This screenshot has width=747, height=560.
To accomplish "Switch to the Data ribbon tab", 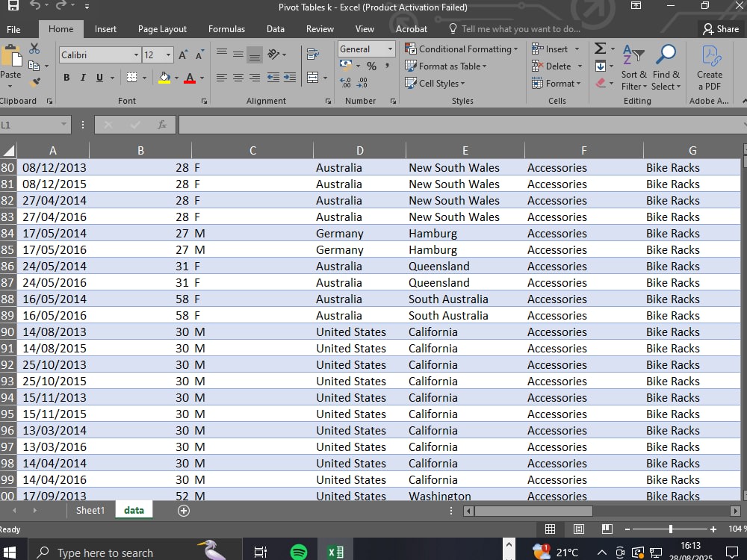I will (276, 29).
